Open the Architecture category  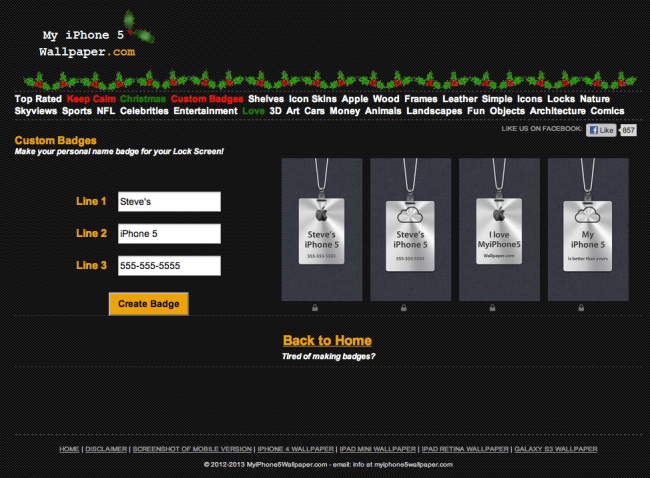pyautogui.click(x=558, y=111)
